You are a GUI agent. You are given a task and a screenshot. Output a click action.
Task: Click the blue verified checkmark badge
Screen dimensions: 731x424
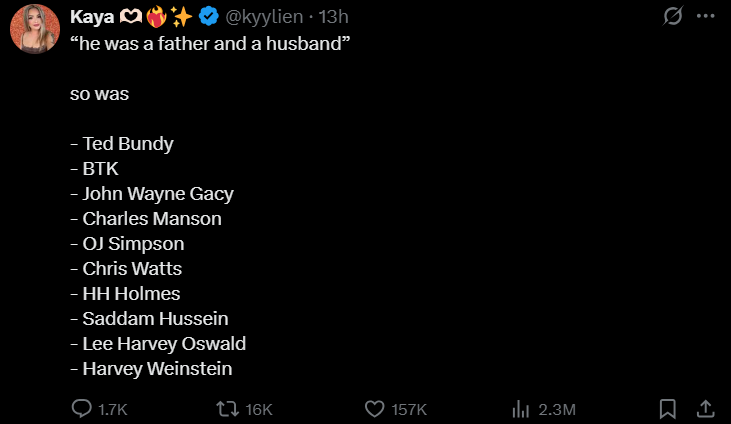pos(208,17)
